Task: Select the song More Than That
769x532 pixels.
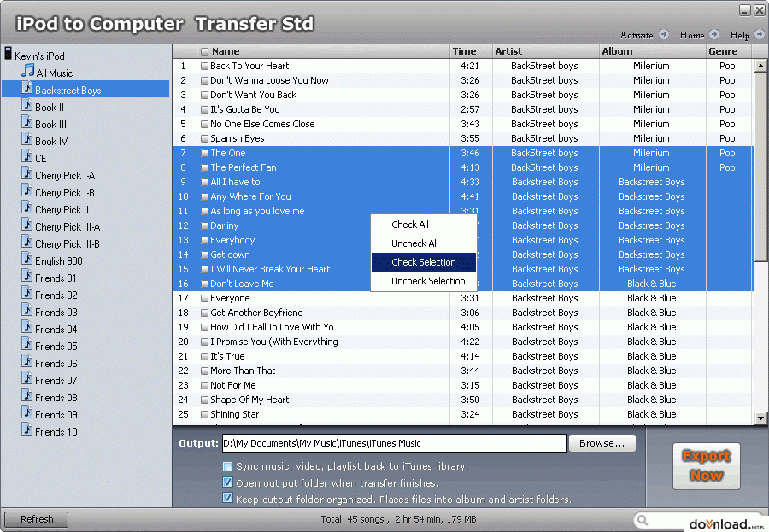Action: (x=243, y=371)
